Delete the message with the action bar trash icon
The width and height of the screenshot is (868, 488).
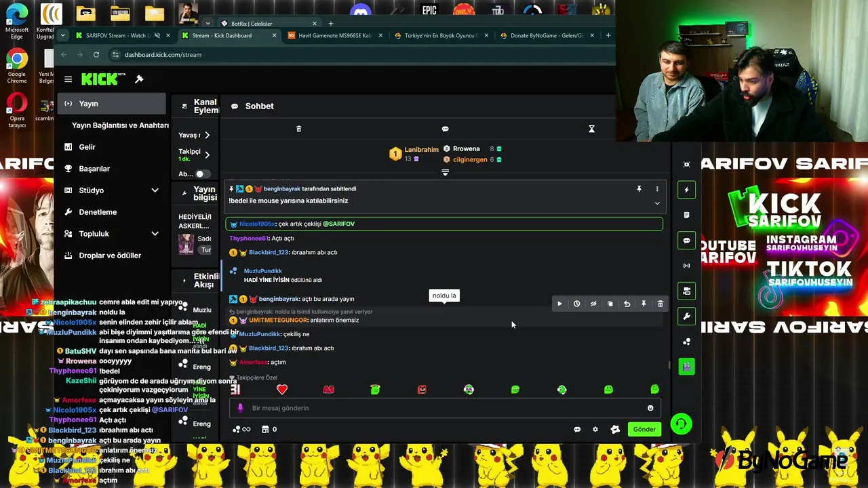point(660,304)
